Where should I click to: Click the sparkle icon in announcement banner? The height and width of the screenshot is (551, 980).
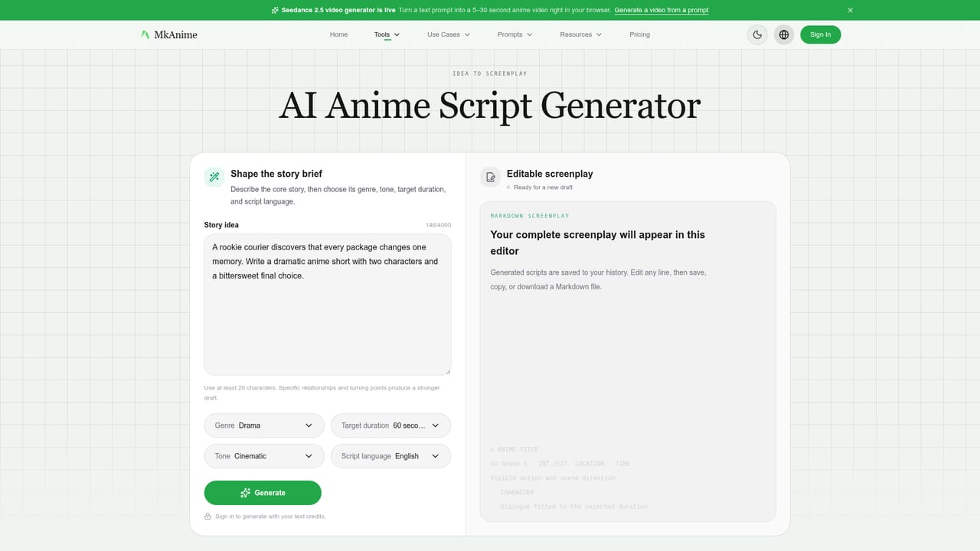click(x=275, y=10)
